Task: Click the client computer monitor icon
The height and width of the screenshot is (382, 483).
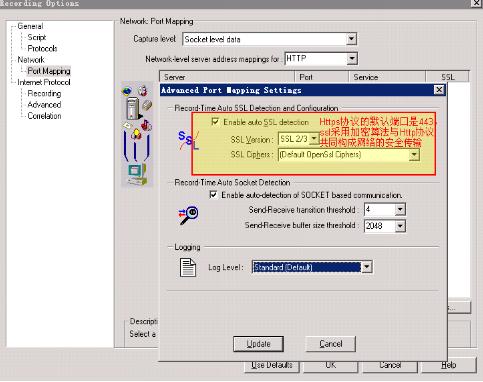Action: 137,174
